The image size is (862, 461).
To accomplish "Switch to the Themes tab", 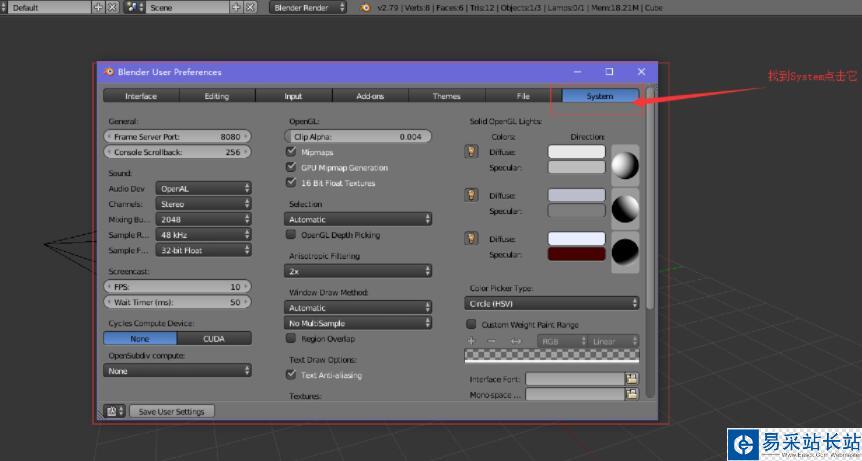I will 446,96.
